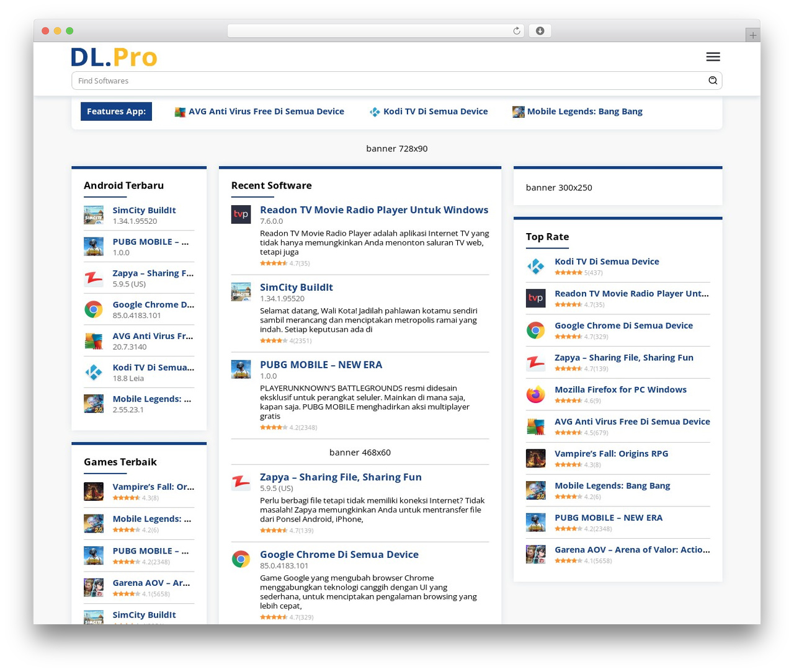Click PUBG icon in Recent Software
This screenshot has height=672, width=794.
point(241,369)
